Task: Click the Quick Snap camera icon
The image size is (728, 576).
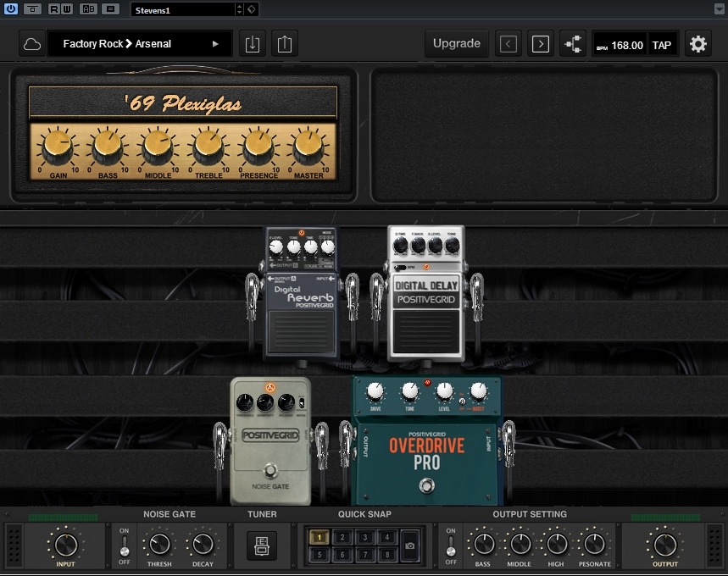Action: click(410, 546)
